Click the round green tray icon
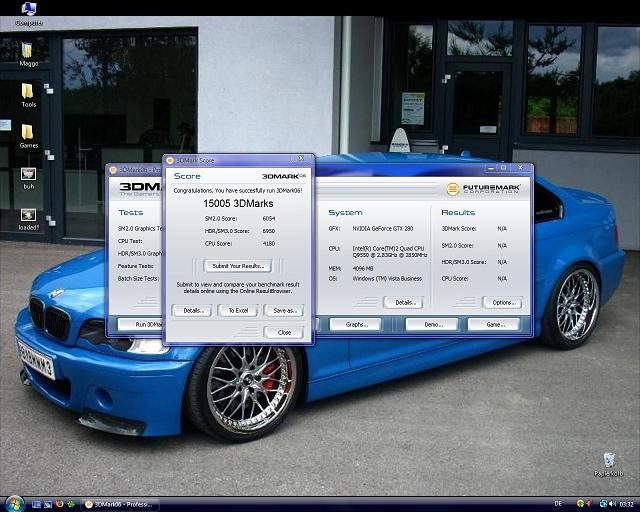The height and width of the screenshot is (512, 640). pos(580,504)
